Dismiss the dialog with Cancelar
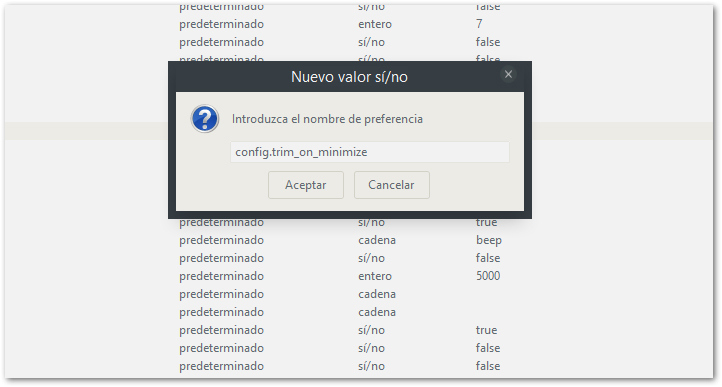Image resolution: width=722 pixels, height=387 pixels. 391,185
